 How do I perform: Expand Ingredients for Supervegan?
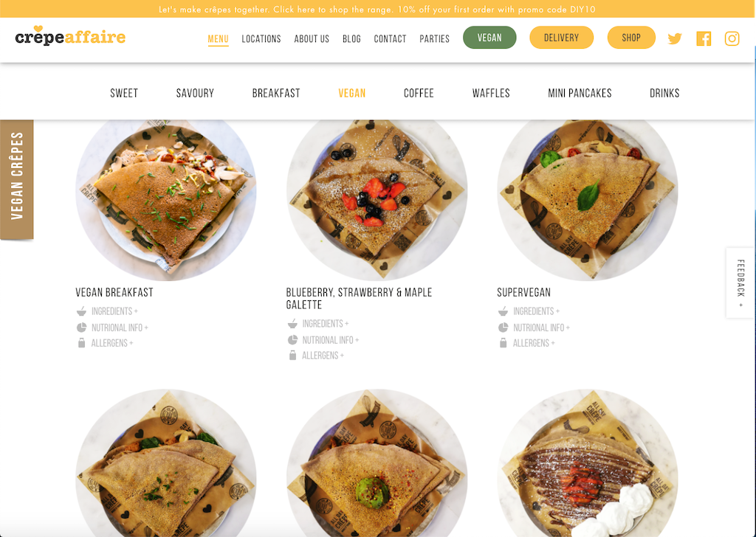[x=536, y=311]
